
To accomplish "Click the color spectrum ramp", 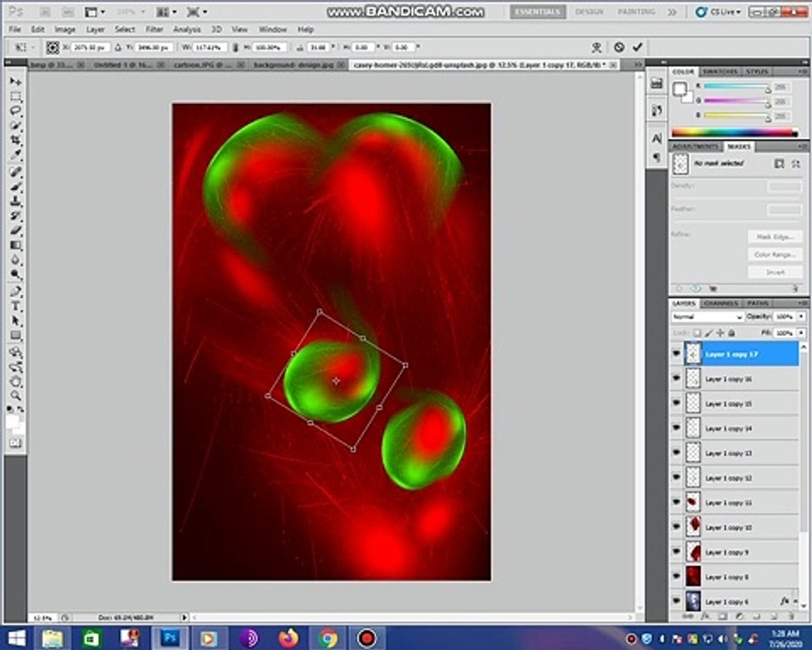I will (x=734, y=133).
